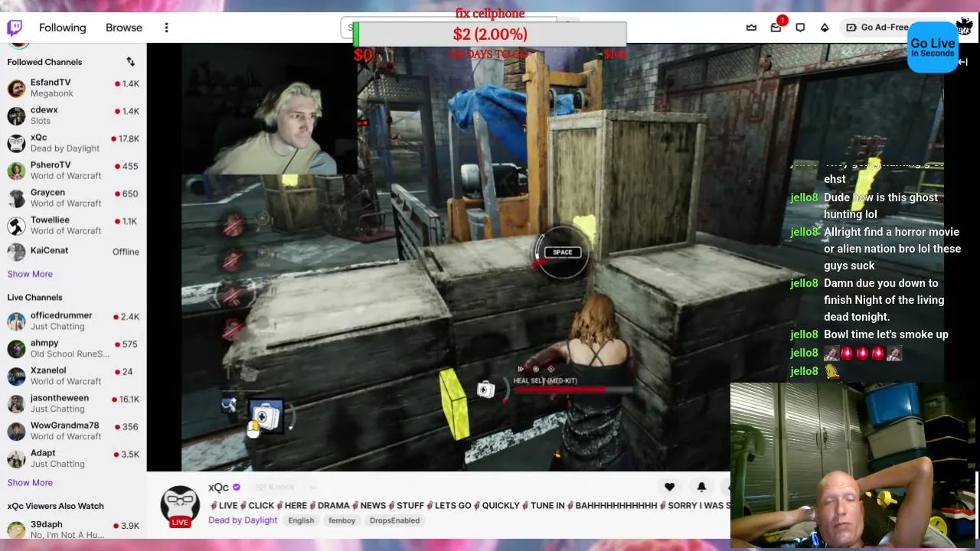Click xQc streamer profile picture with LIVE badge
The image size is (980, 551).
click(x=180, y=507)
